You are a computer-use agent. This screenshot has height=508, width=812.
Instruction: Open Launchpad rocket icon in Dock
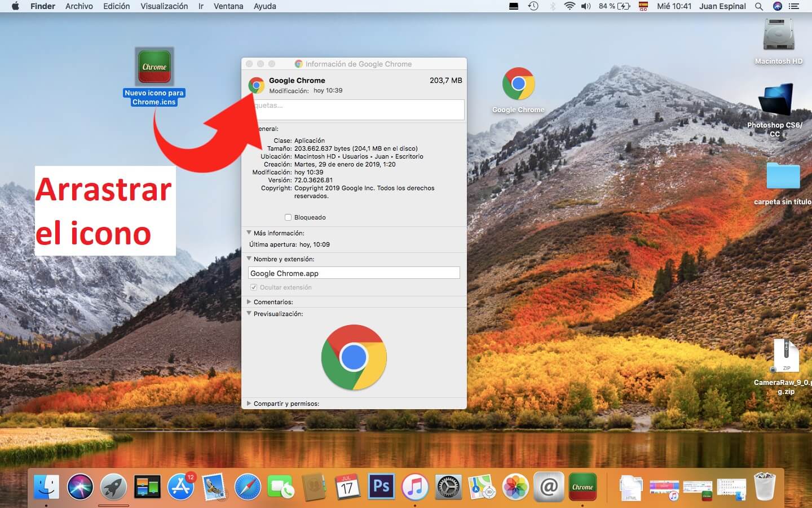tap(113, 487)
